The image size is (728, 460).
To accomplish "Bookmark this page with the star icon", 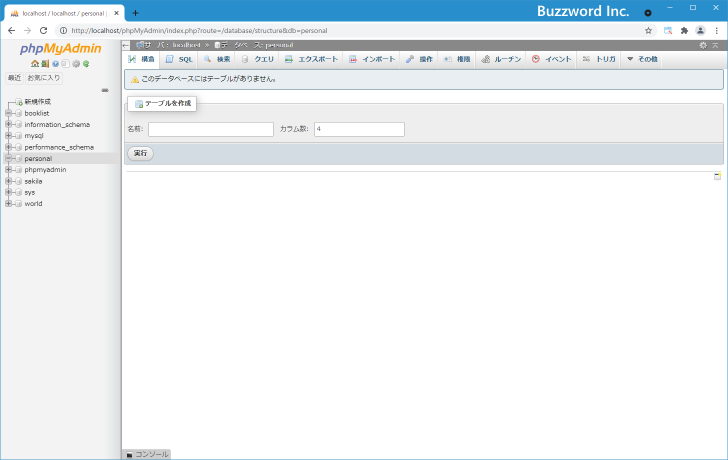I will (x=648, y=31).
